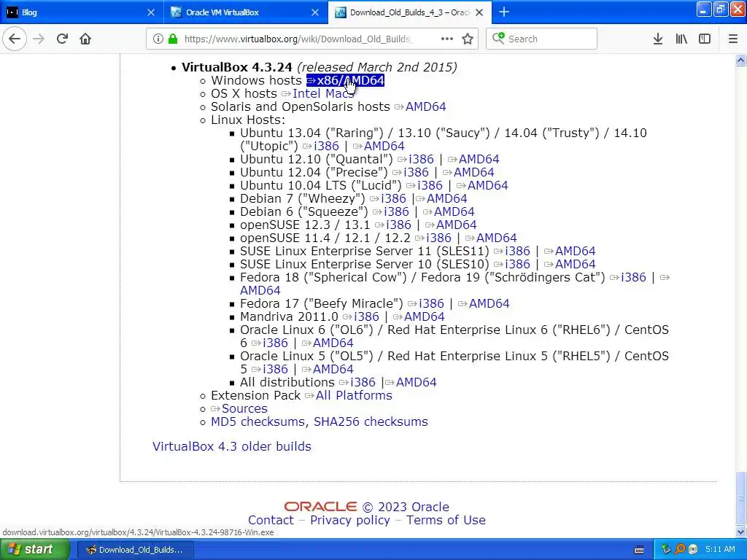Click Download_Old_Builds taskbar button
This screenshot has height=560, width=747.
point(134,550)
